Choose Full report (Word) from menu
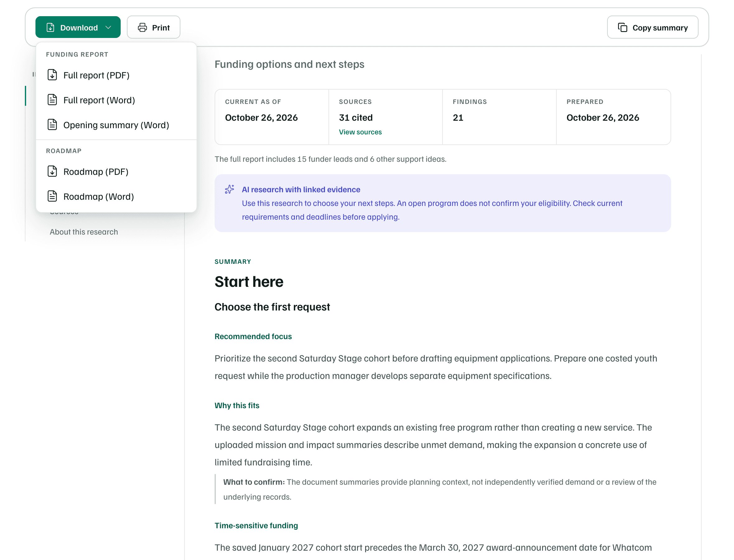Screen dimensions: 734x560 coord(116,100)
